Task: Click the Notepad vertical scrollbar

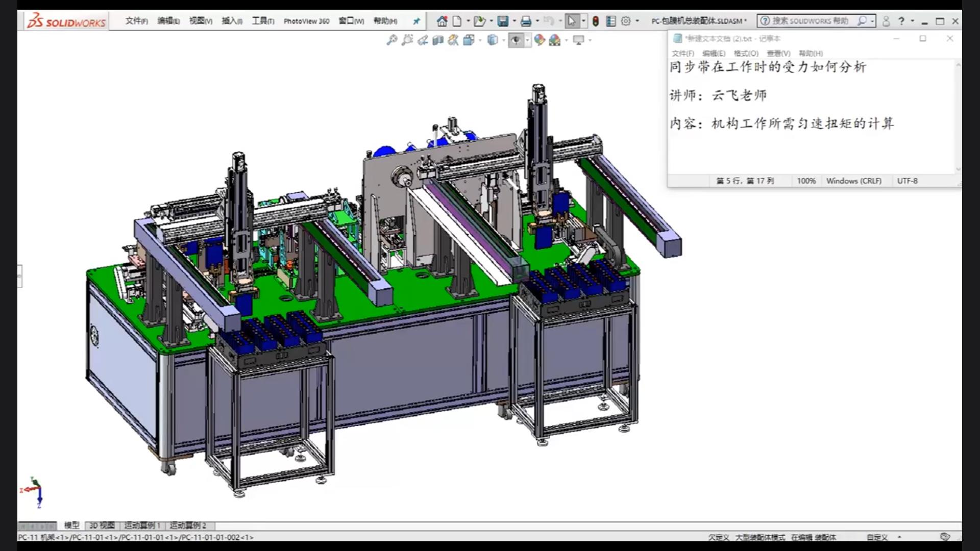Action: pyautogui.click(x=958, y=117)
